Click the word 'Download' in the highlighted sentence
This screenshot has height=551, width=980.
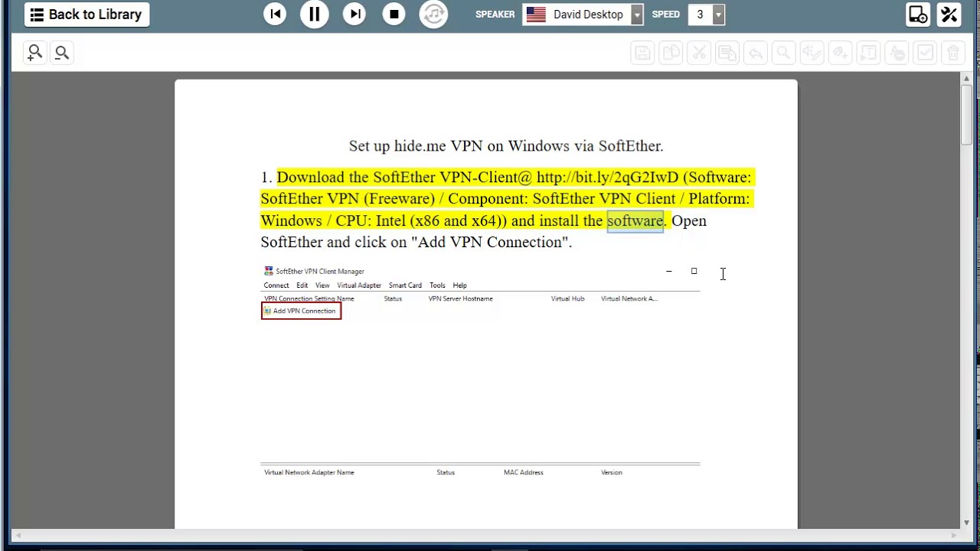pyautogui.click(x=311, y=177)
